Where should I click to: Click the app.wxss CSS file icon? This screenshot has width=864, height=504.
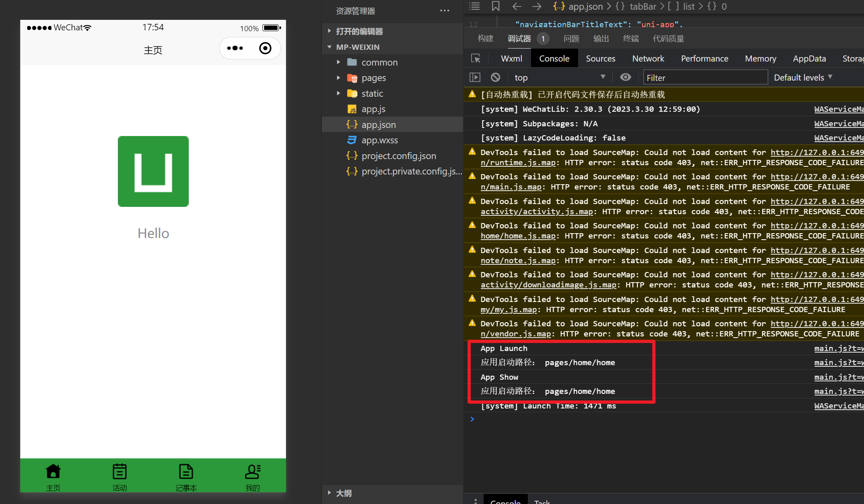[352, 140]
